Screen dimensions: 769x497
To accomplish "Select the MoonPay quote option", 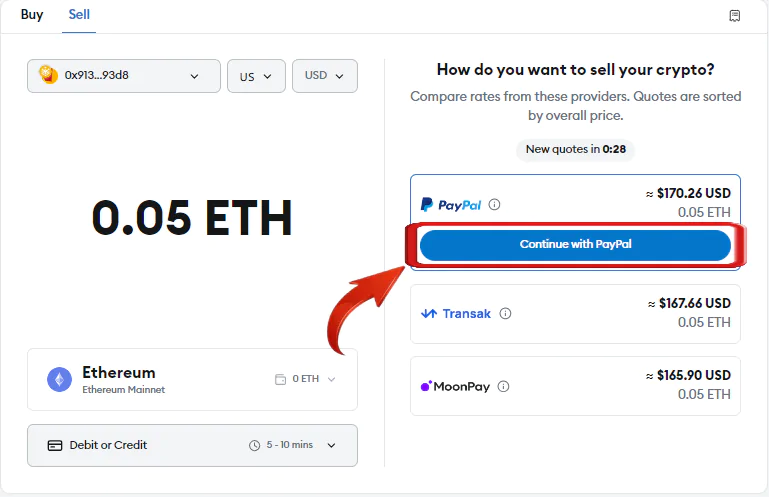I will coord(575,386).
